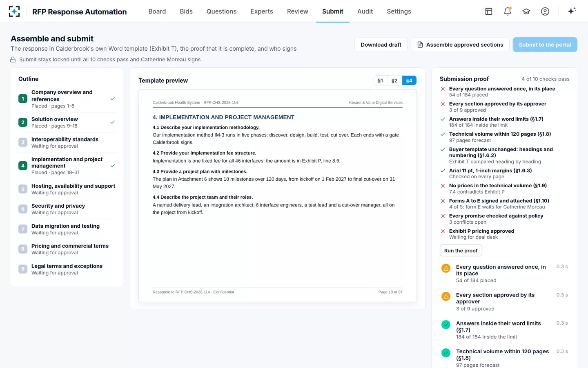The height and width of the screenshot is (368, 588).
Task: Click the red X beside Exhibit P pricing approved
Action: 443,231
